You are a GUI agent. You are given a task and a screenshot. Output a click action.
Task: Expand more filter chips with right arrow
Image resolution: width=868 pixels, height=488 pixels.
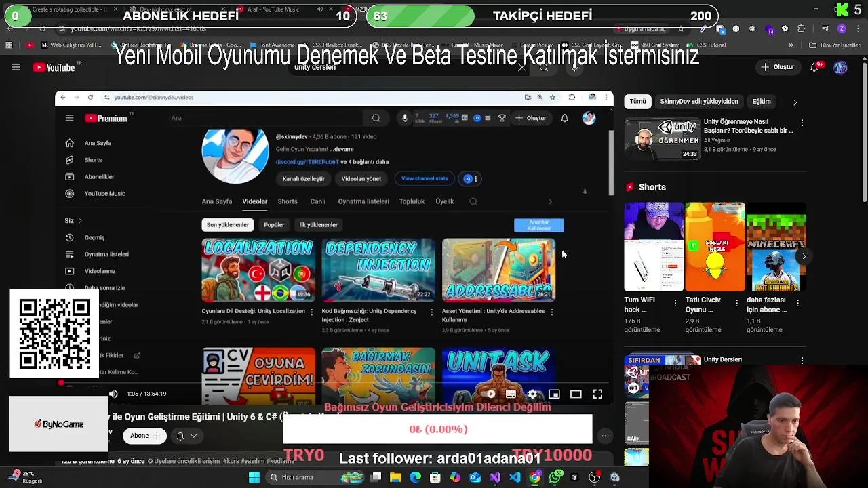[795, 102]
